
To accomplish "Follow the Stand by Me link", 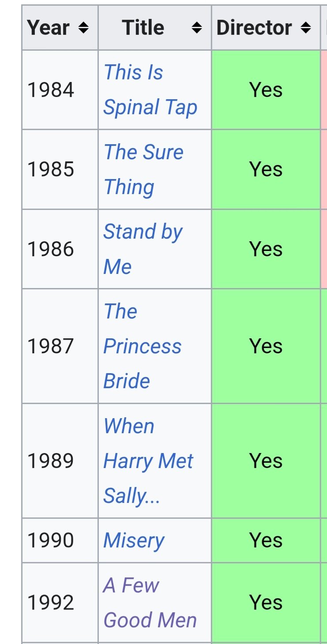I will [x=143, y=249].
